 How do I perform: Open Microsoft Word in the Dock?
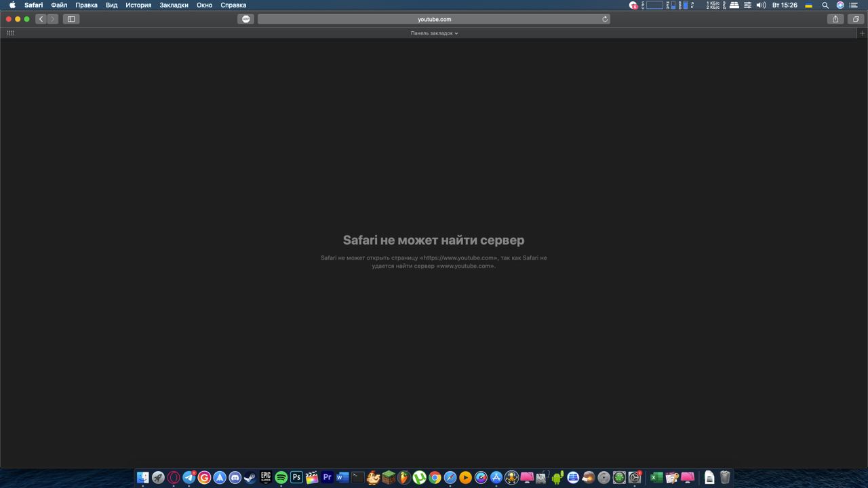342,478
